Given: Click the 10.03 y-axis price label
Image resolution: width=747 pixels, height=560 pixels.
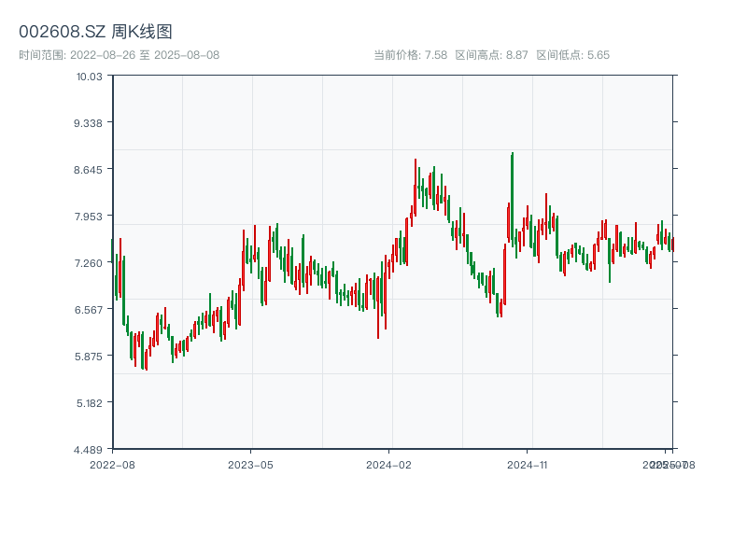Looking at the screenshot, I should tap(89, 76).
